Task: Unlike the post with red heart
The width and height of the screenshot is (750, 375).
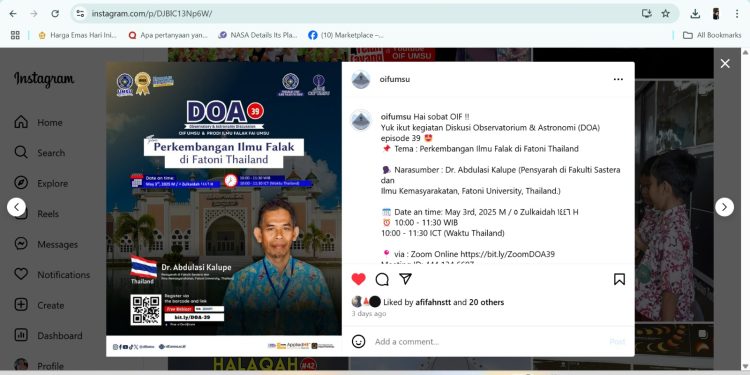Action: [x=358, y=279]
